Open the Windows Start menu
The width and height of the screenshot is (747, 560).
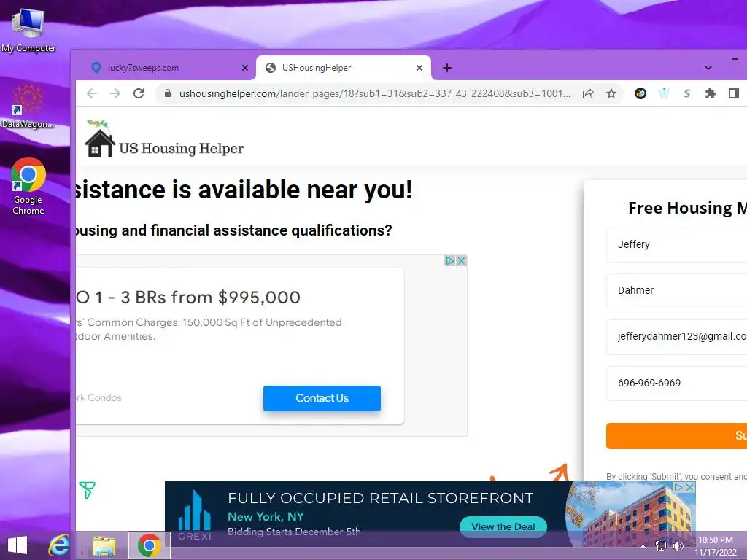click(18, 545)
